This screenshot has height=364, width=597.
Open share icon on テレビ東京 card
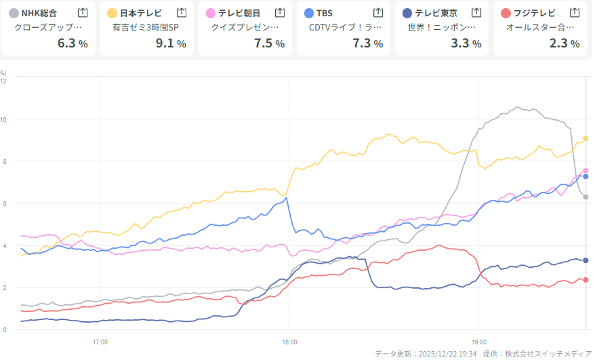476,12
